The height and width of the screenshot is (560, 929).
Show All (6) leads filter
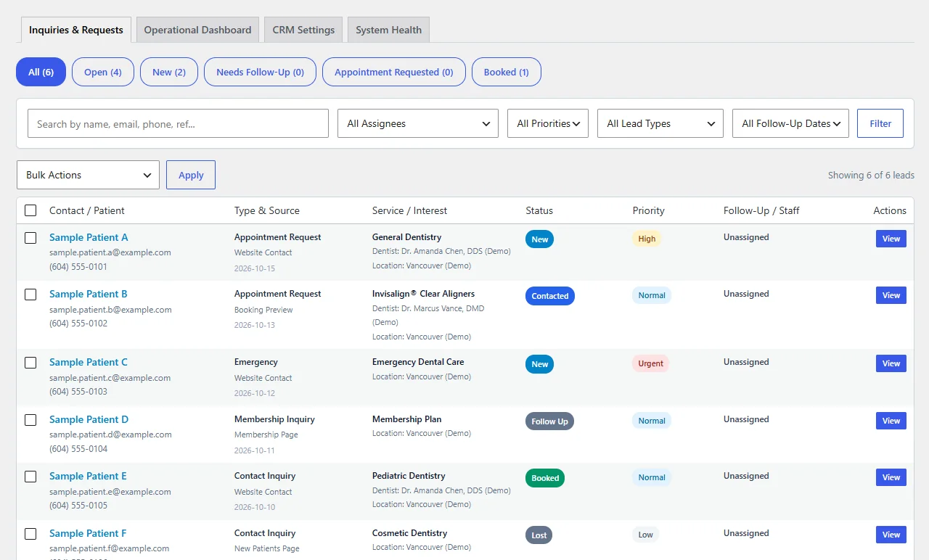(x=41, y=72)
